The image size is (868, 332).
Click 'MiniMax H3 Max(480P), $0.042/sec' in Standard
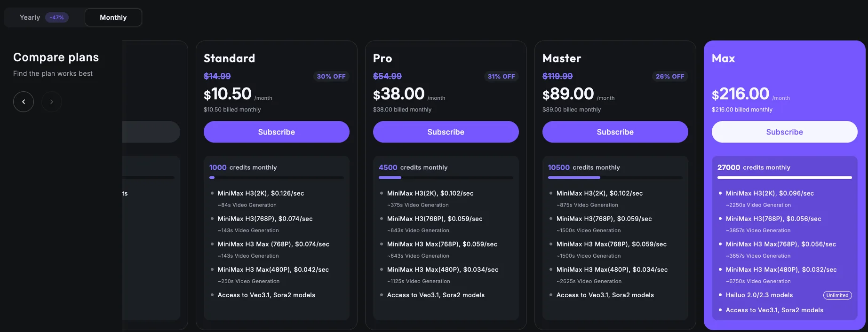[273, 269]
